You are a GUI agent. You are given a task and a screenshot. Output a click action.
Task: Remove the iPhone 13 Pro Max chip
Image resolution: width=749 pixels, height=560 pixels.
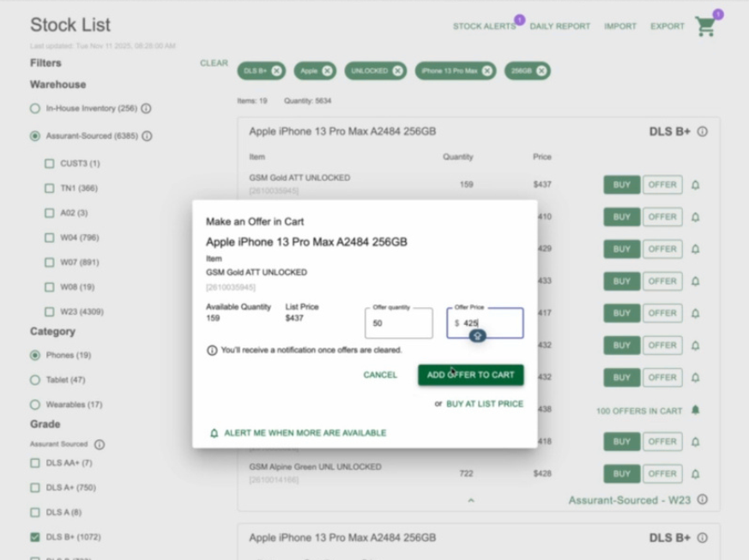(487, 71)
